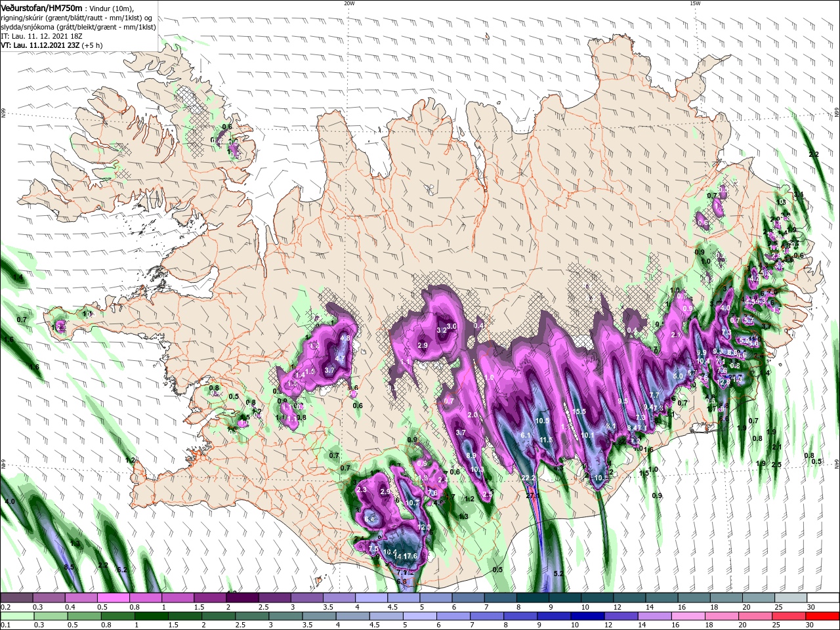The width and height of the screenshot is (840, 630).
Task: Pick lower legend swatch between 16 and 18
Action: click(689, 616)
